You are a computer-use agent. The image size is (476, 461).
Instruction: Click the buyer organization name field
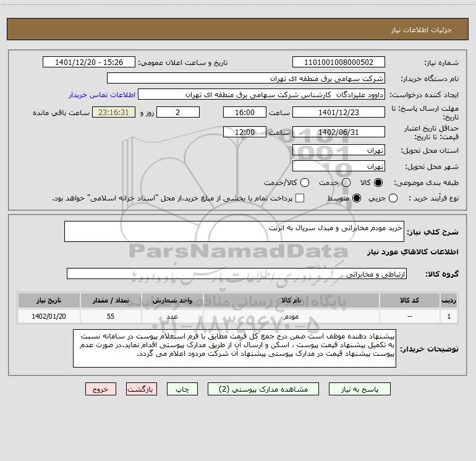[246, 78]
